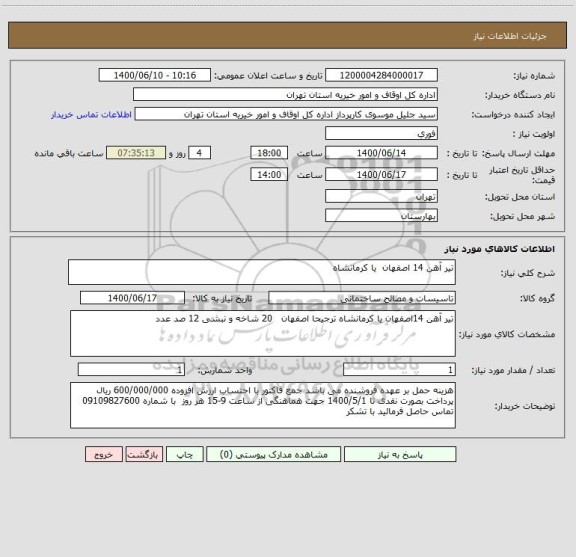Click the ایجاد کننده درخواست field
576x557 pixels.
pos(286,114)
